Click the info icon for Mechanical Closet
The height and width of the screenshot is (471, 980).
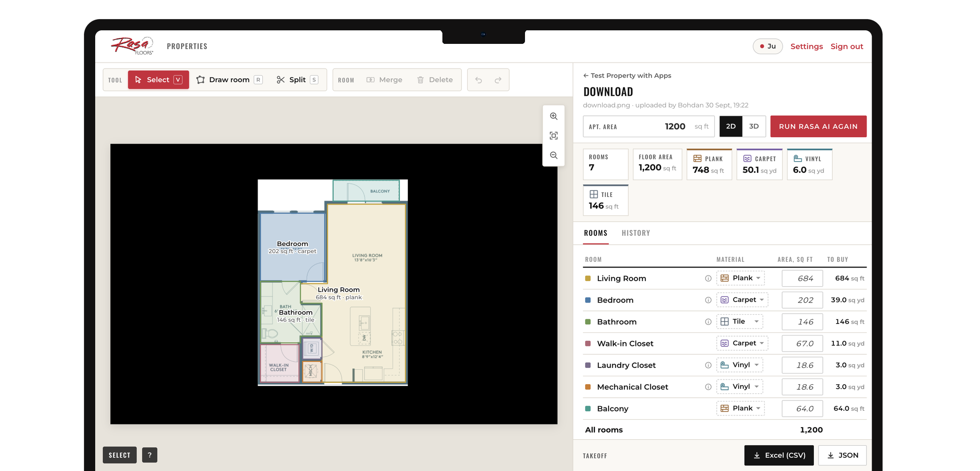708,387
